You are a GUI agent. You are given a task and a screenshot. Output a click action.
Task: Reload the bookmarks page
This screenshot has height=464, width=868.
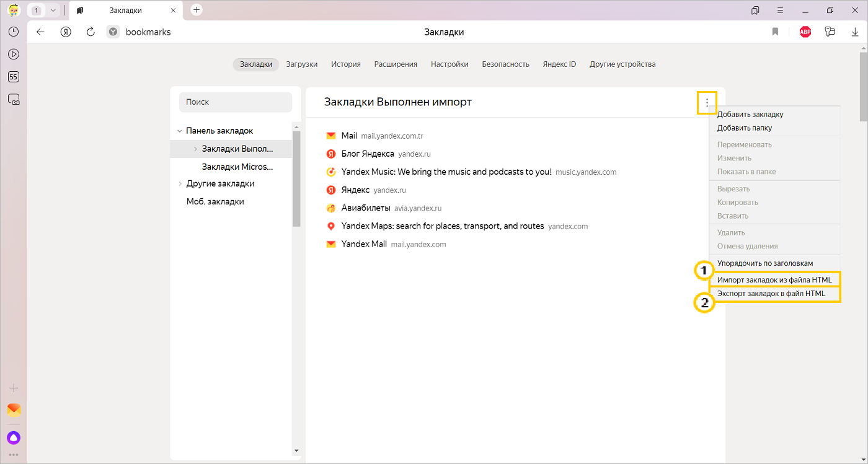[x=91, y=32]
